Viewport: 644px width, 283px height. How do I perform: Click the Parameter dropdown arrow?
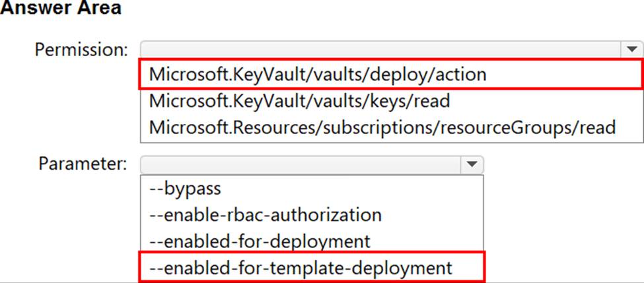471,164
